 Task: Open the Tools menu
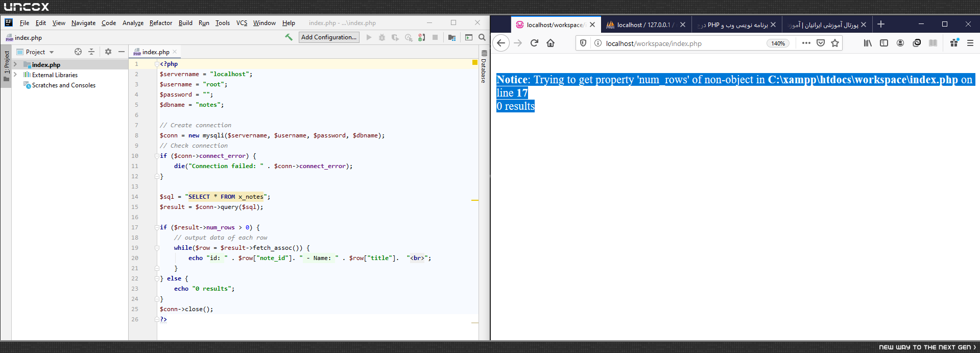coord(223,23)
